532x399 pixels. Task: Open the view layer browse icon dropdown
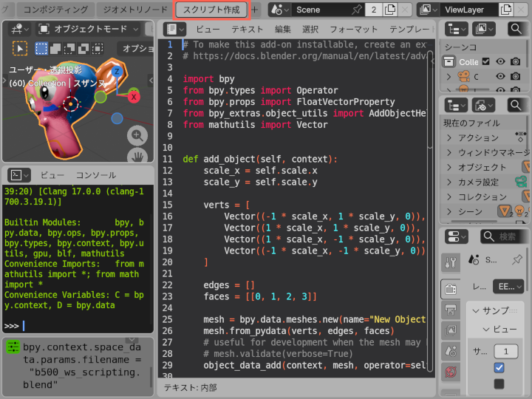point(429,10)
